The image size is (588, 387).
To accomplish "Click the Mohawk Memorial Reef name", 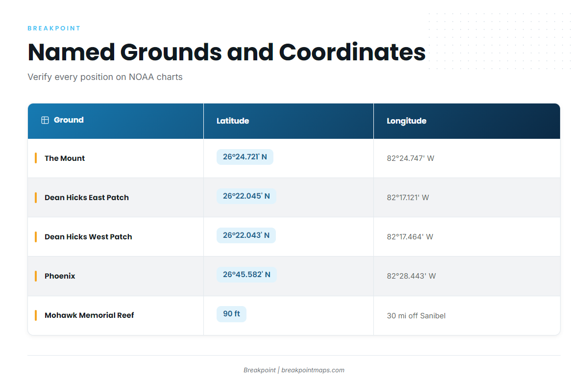I will coord(89,315).
